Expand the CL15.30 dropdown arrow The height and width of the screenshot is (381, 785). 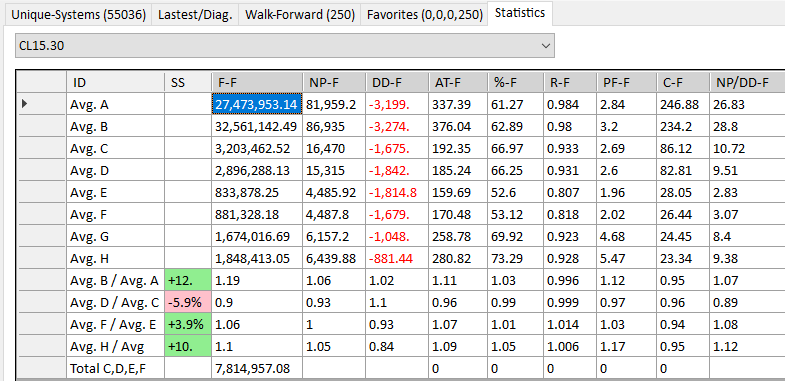click(545, 46)
